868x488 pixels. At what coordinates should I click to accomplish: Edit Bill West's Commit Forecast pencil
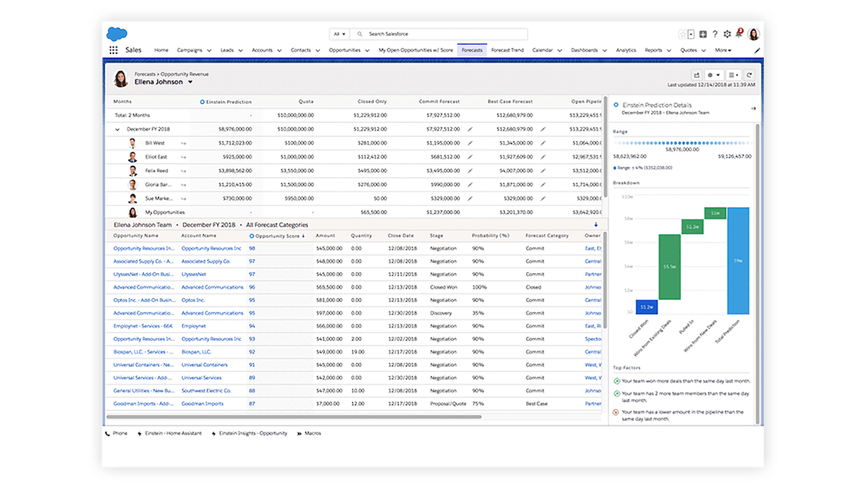(470, 143)
